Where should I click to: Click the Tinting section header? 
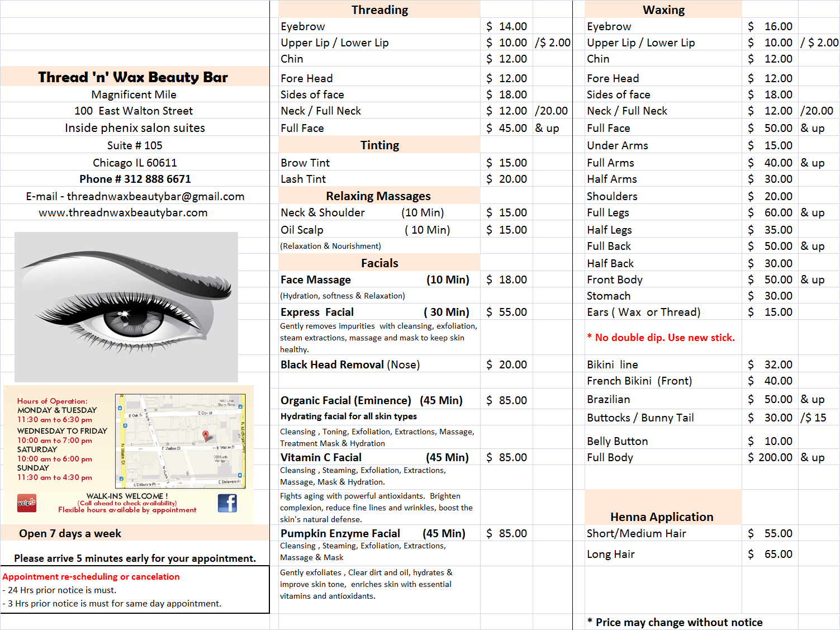379,145
